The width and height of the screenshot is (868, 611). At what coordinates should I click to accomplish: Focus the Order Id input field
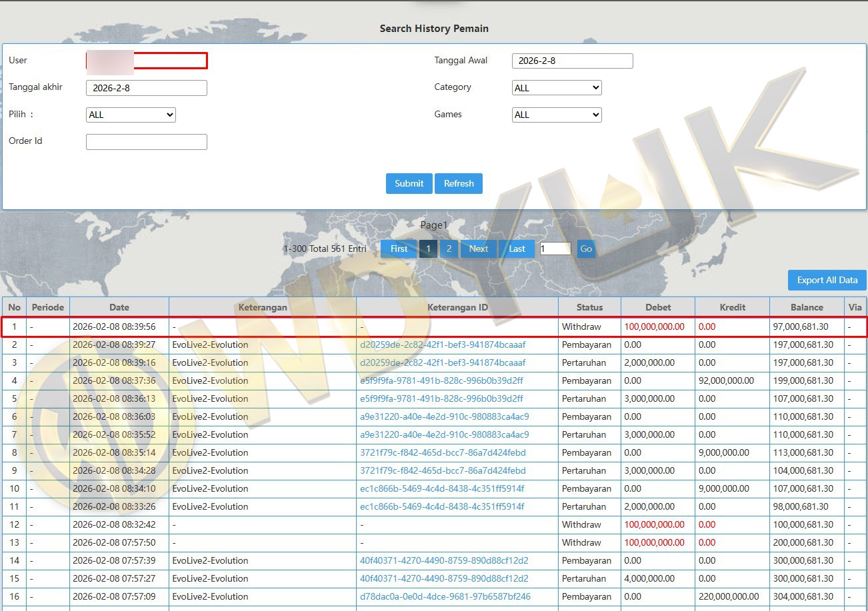click(147, 141)
